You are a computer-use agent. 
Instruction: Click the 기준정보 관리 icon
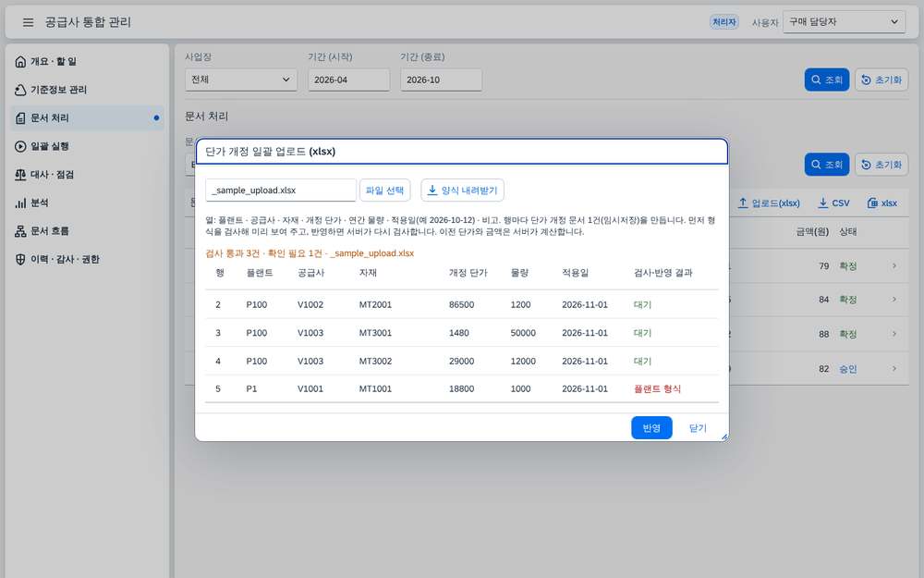(x=20, y=90)
